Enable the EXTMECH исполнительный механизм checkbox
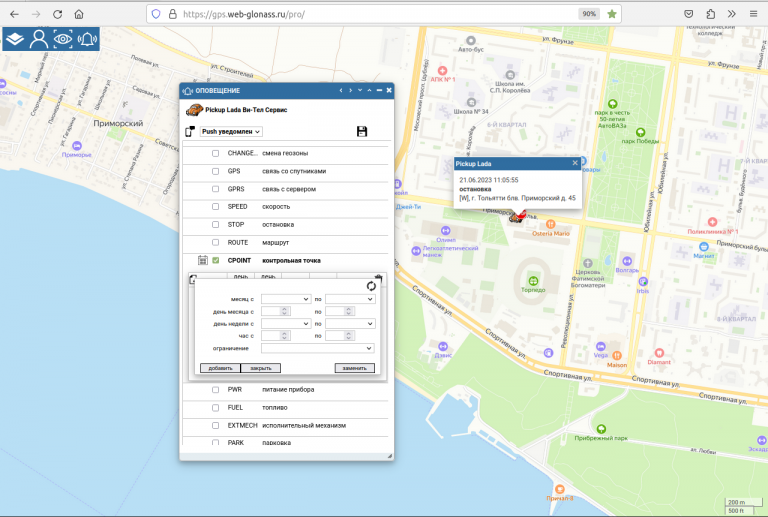The height and width of the screenshot is (517, 768). tap(216, 425)
